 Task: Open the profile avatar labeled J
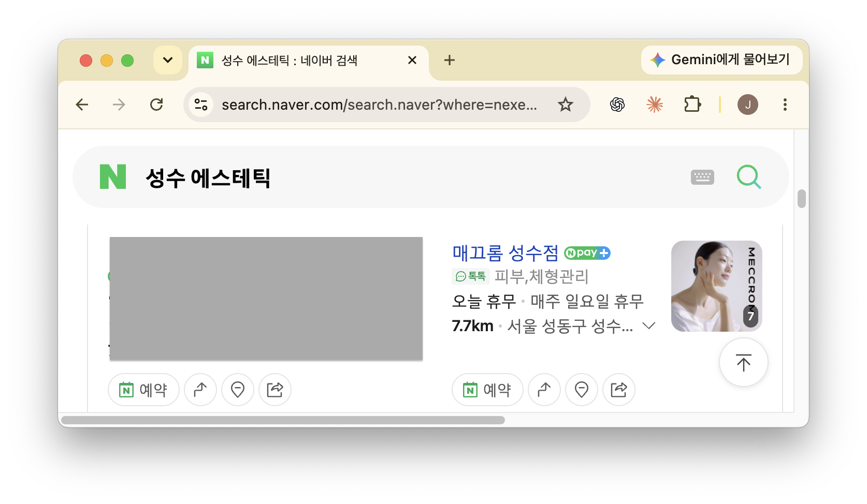click(x=748, y=105)
